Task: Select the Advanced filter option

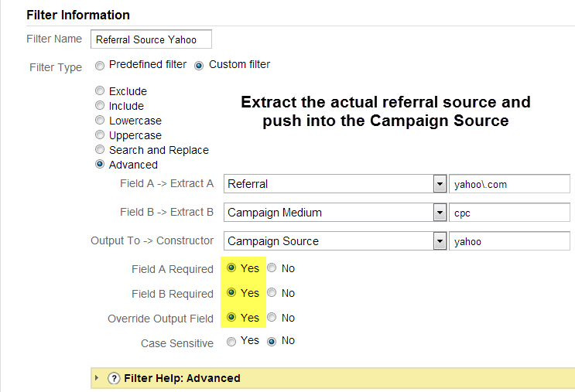Action: coord(100,164)
